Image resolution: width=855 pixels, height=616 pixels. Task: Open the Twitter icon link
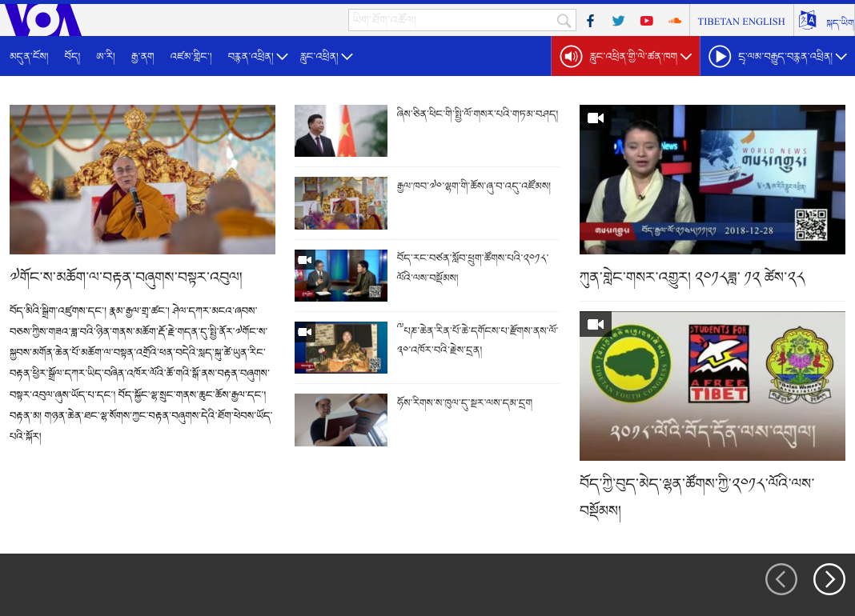coord(618,21)
